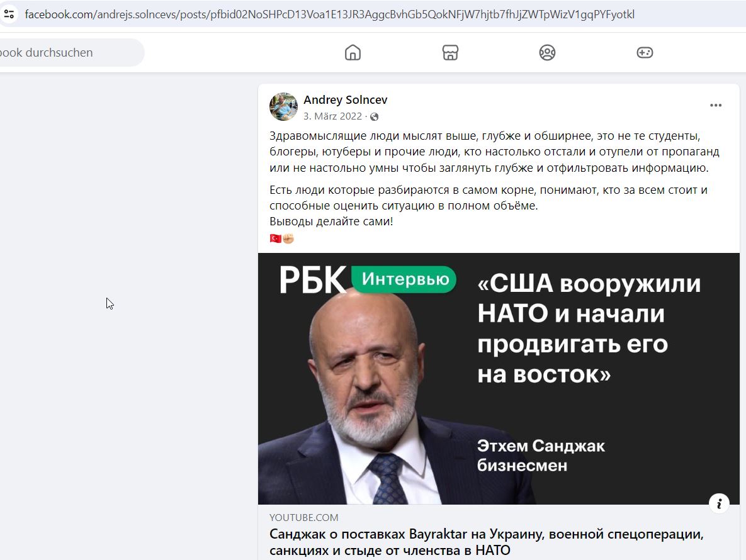The height and width of the screenshot is (560, 746).
Task: Select the facebook.com URL in address bar
Action: coord(329,14)
